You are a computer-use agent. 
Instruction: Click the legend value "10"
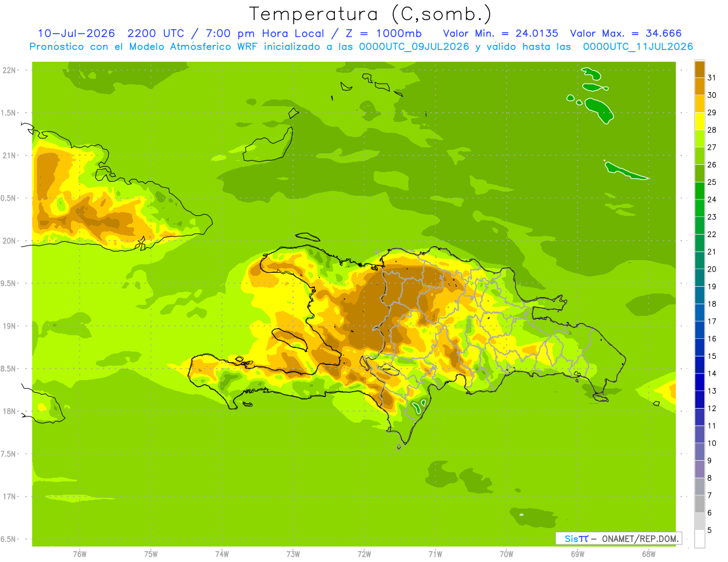coord(712,443)
